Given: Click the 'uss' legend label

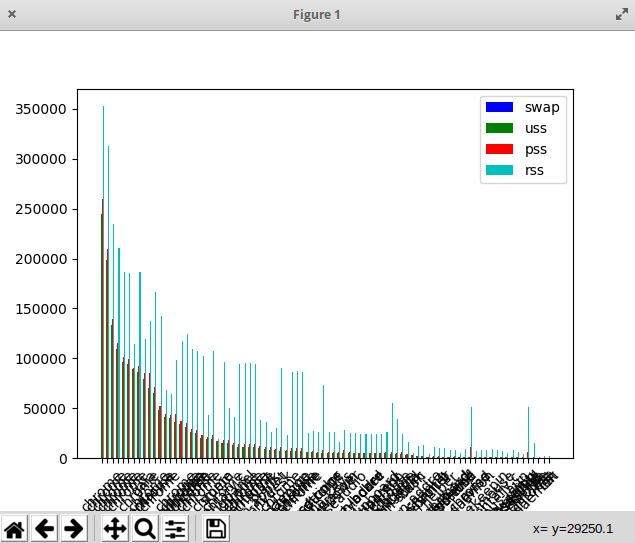Looking at the screenshot, I should pos(536,128).
